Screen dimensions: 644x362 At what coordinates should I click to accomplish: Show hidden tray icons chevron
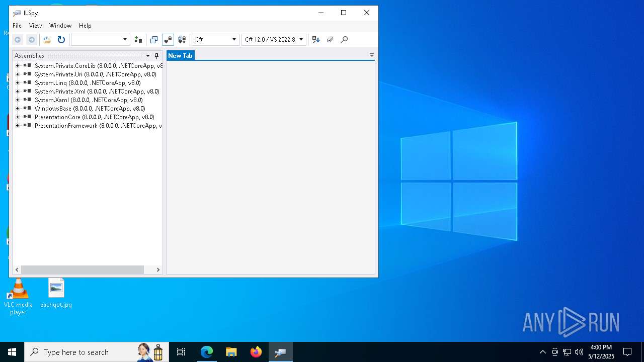(542, 352)
